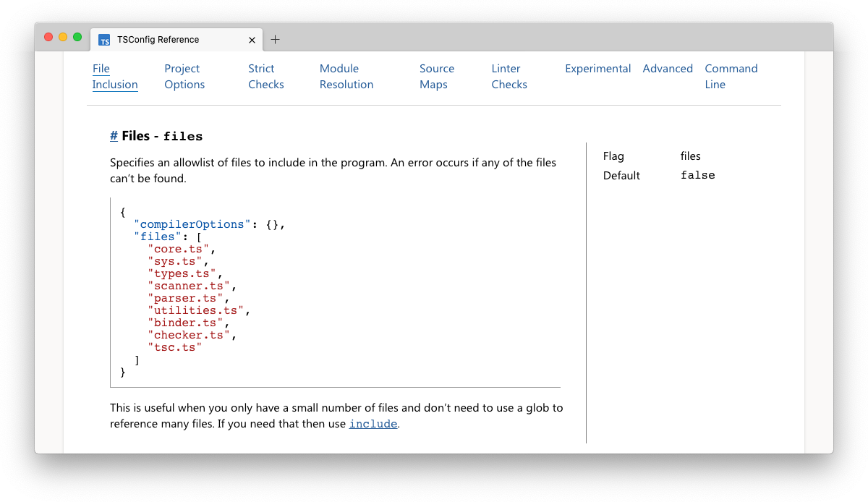Click the false default value text
This screenshot has height=502, width=868.
pyautogui.click(x=697, y=175)
